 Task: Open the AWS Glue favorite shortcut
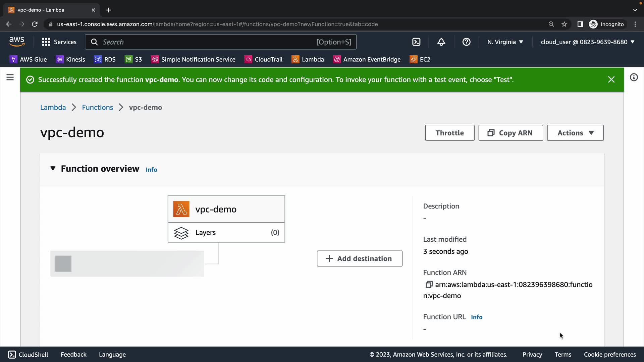28,59
